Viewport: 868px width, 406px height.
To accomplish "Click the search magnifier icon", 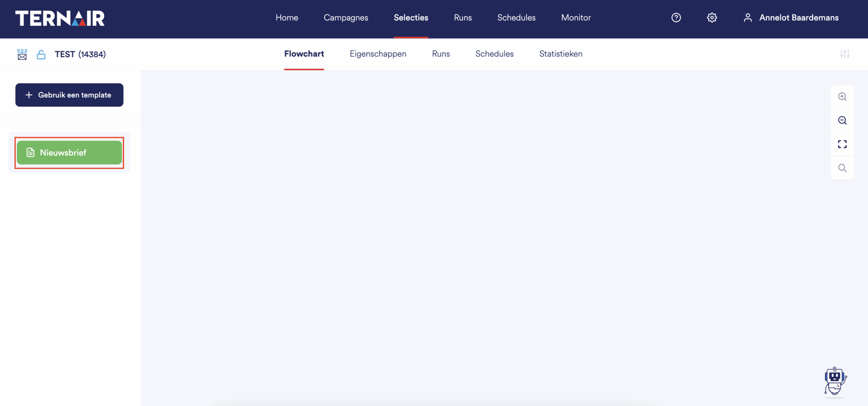I will pyautogui.click(x=842, y=168).
